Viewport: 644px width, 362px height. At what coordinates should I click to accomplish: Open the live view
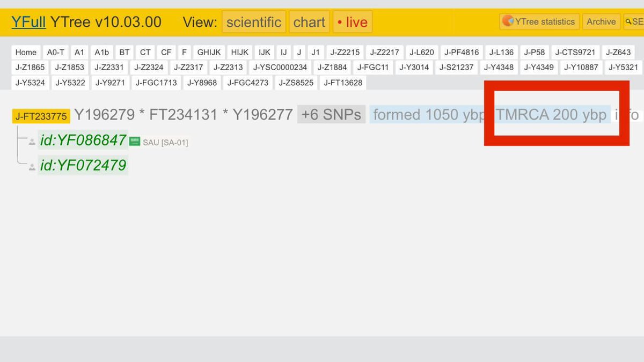pos(353,22)
